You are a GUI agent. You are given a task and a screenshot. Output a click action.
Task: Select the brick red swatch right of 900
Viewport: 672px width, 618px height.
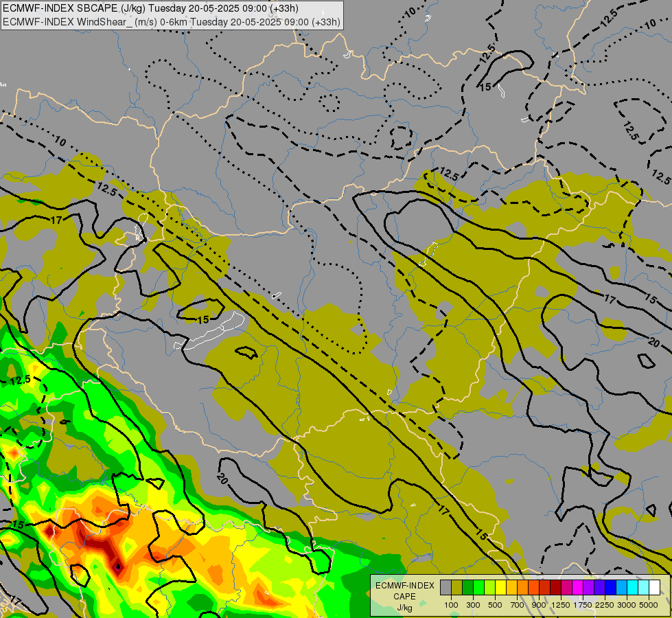[x=545, y=587]
